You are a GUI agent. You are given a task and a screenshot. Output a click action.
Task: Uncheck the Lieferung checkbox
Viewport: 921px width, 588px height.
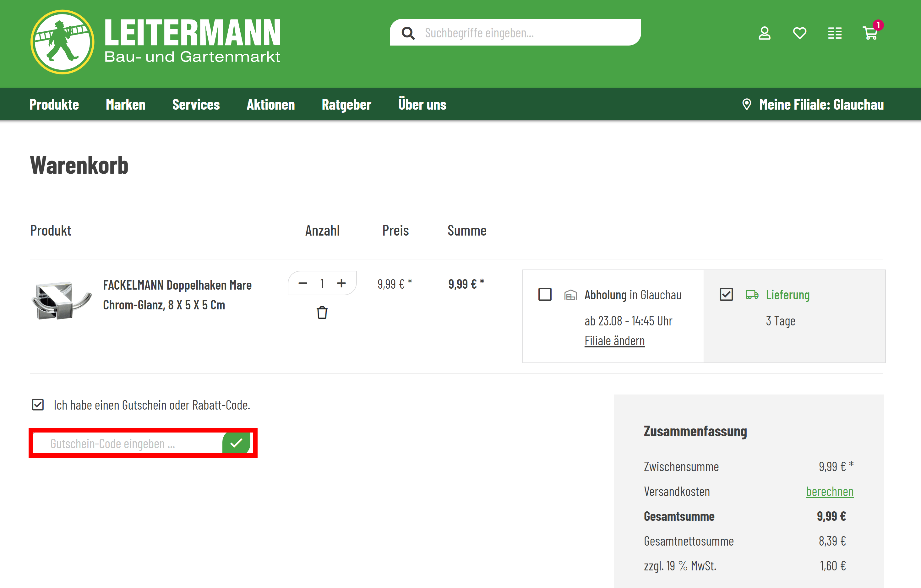[726, 295]
